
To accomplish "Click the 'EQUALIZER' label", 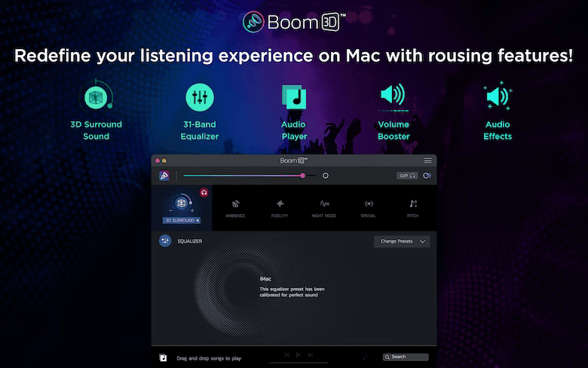I will tap(190, 241).
